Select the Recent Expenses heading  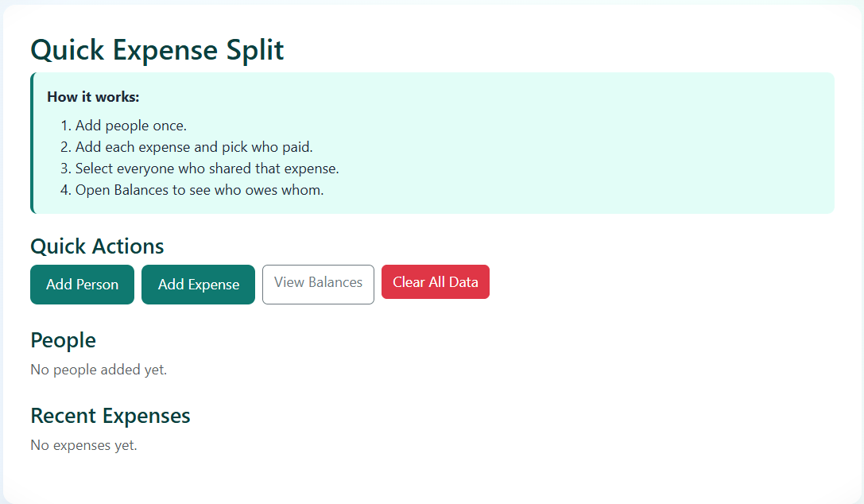[x=110, y=416]
